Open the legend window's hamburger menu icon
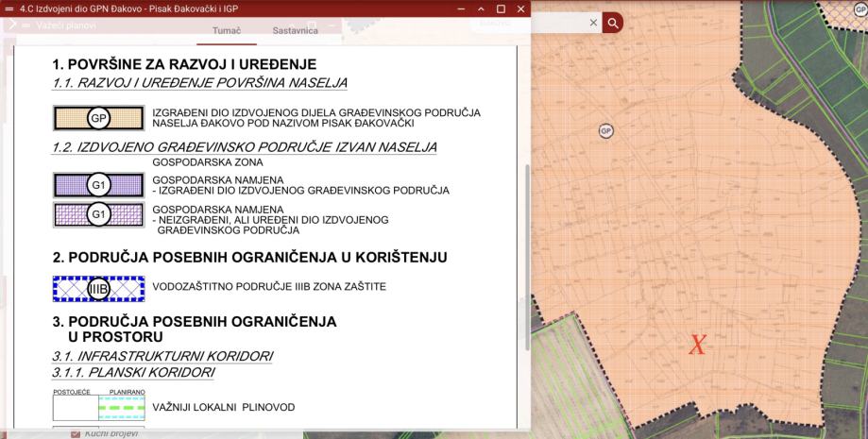868x439 pixels. coord(9,8)
